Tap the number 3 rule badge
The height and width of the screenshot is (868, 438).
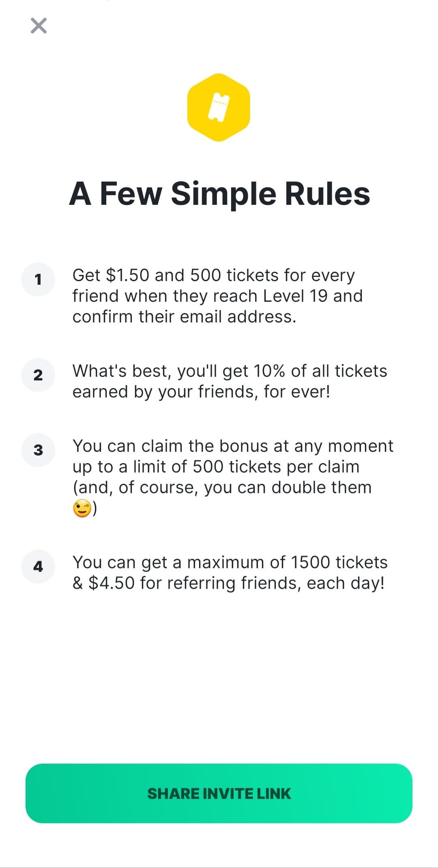[x=38, y=450]
